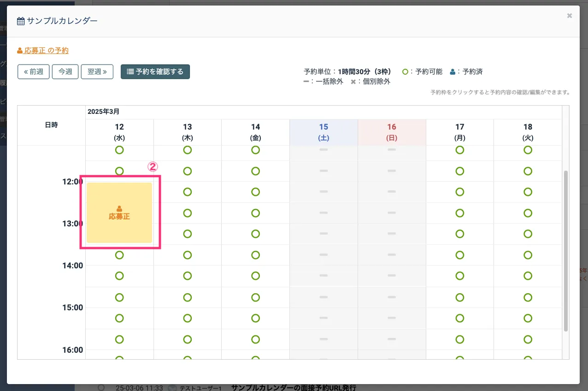Image resolution: width=588 pixels, height=391 pixels.
Task: Advance to next week with 翌週
Action: click(x=97, y=71)
